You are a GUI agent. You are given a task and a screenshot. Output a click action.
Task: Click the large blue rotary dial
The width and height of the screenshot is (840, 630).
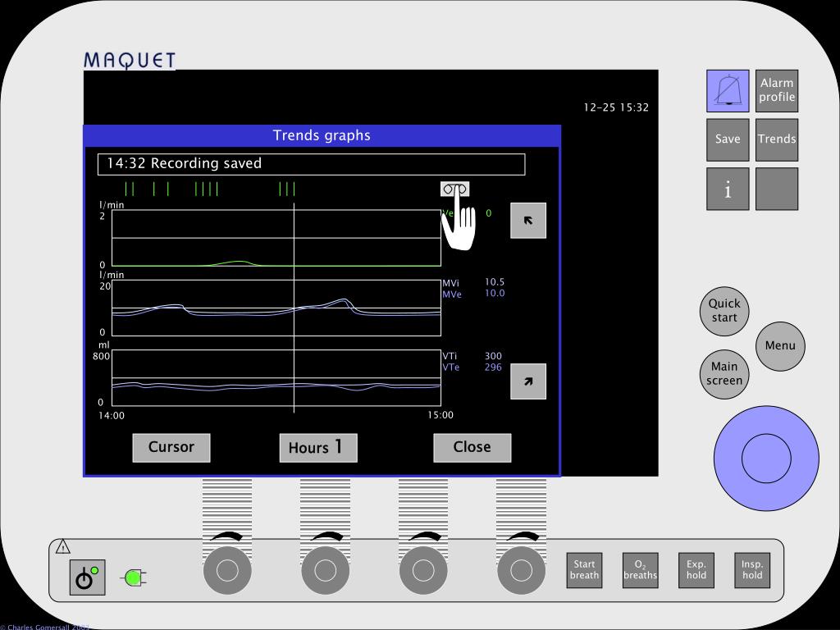click(766, 458)
